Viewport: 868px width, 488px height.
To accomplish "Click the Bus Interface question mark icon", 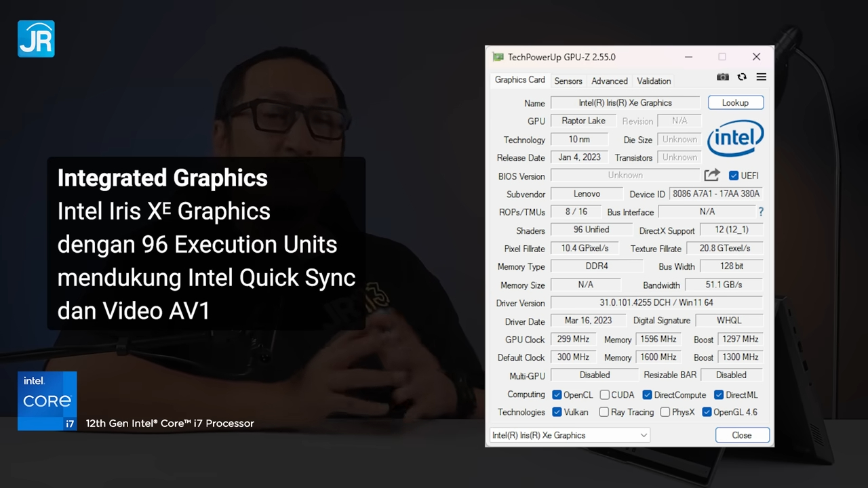I will pos(761,212).
